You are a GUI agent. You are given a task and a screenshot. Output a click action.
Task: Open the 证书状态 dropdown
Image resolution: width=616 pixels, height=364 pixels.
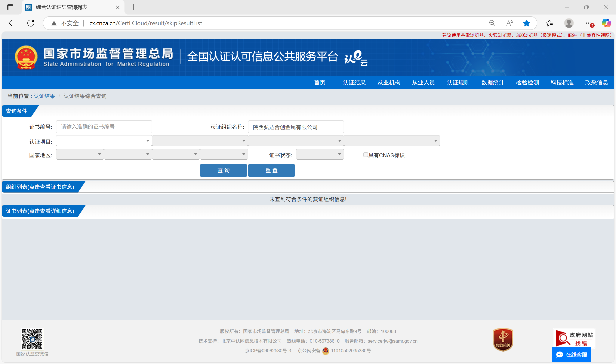[x=320, y=154]
